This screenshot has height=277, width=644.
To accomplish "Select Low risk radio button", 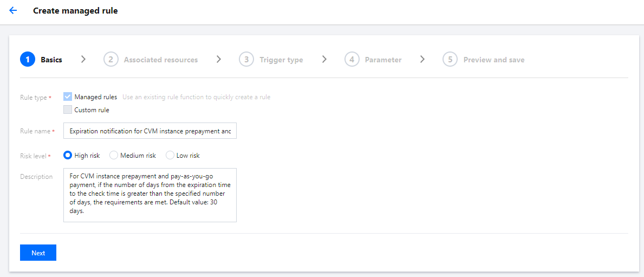I will [170, 156].
